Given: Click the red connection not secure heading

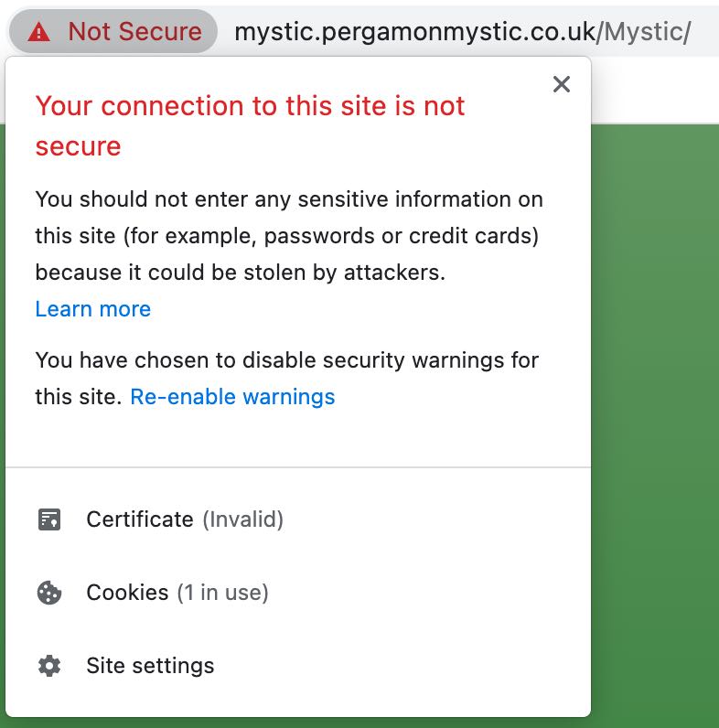Looking at the screenshot, I should 250,126.
